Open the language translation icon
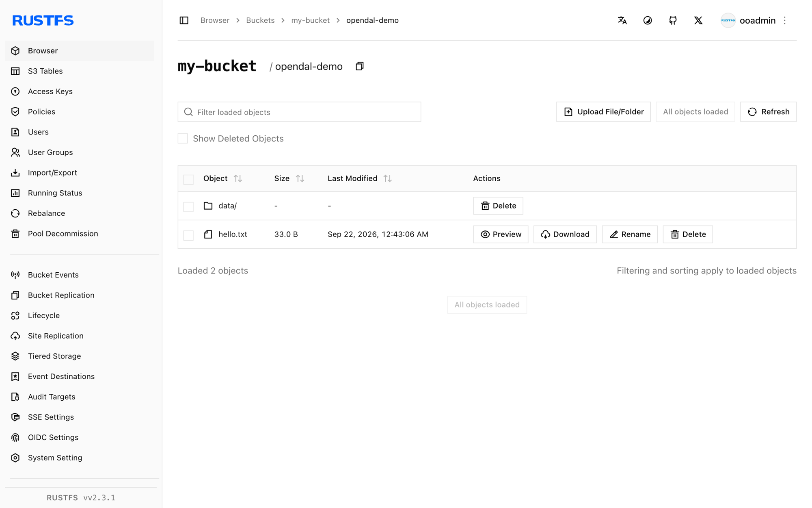The width and height of the screenshot is (812, 508). click(622, 20)
